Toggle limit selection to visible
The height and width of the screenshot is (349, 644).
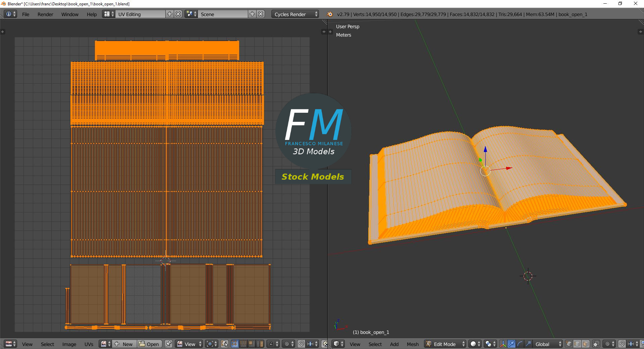(x=596, y=344)
